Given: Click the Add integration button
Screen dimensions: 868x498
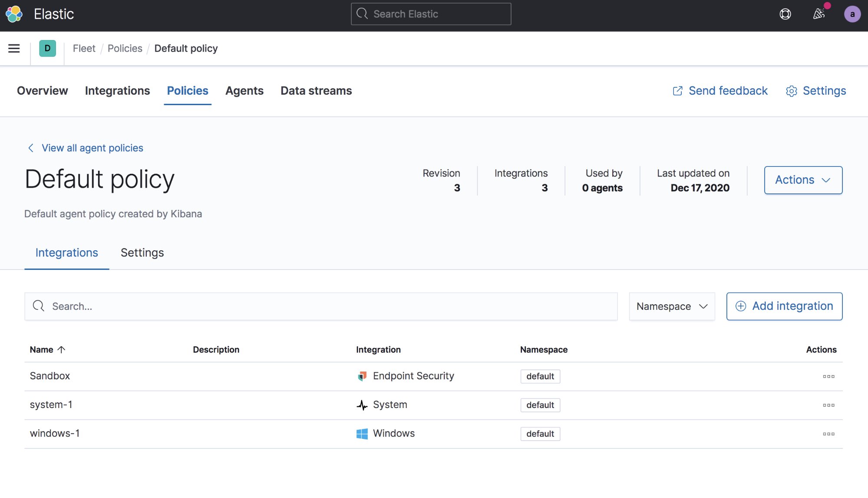Looking at the screenshot, I should [784, 306].
